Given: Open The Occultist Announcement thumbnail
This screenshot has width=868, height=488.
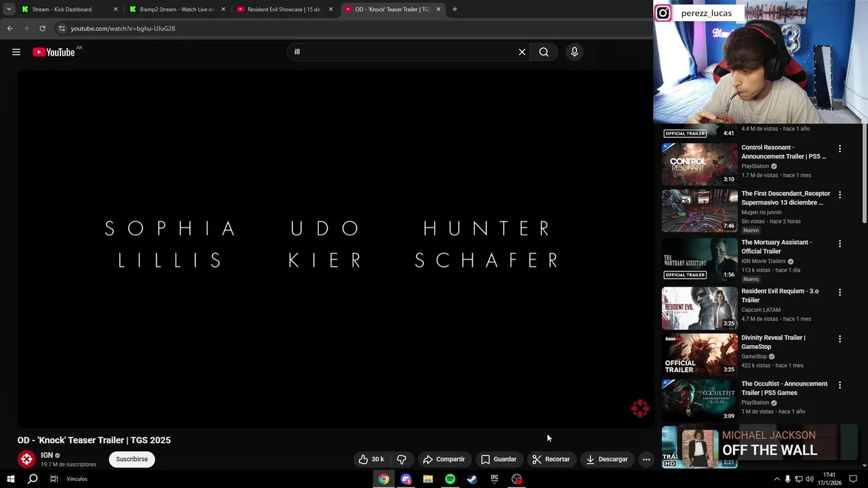Looking at the screenshot, I should (x=699, y=400).
